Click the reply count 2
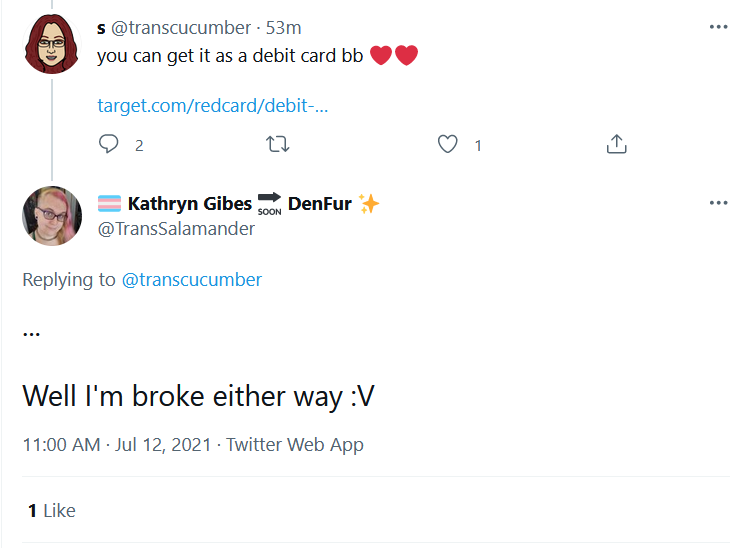The width and height of the screenshot is (748, 548). click(x=139, y=145)
